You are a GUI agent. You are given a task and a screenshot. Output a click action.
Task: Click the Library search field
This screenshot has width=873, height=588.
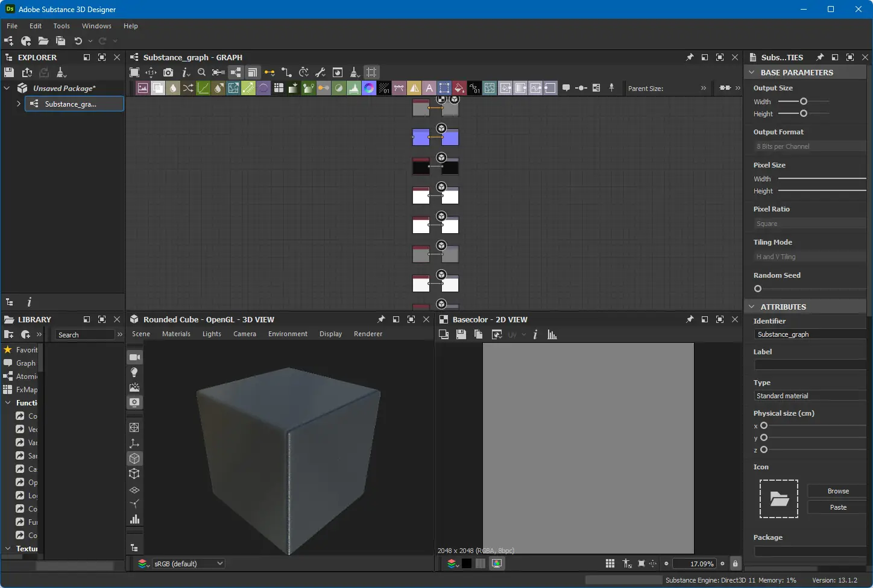pyautogui.click(x=84, y=335)
